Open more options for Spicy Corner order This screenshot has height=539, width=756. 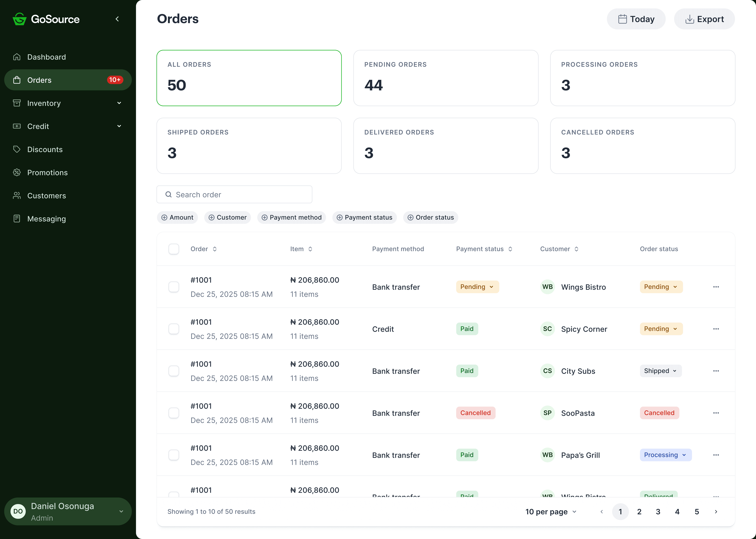coord(716,329)
